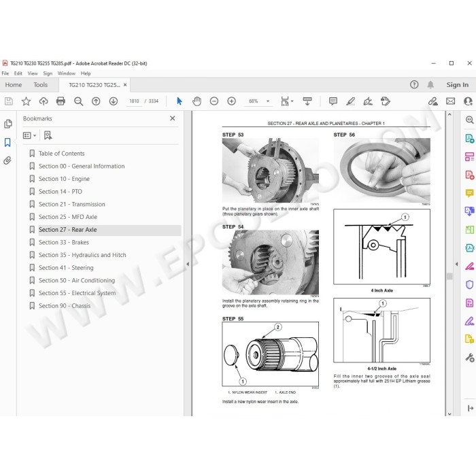476x476 pixels.
Task: Go to previous page arrow
Action: coord(96,101)
